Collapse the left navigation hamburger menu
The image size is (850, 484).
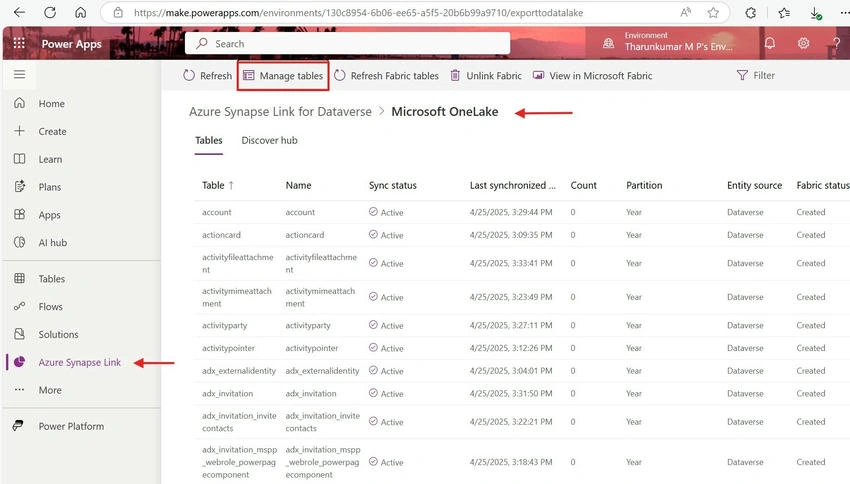[x=20, y=74]
